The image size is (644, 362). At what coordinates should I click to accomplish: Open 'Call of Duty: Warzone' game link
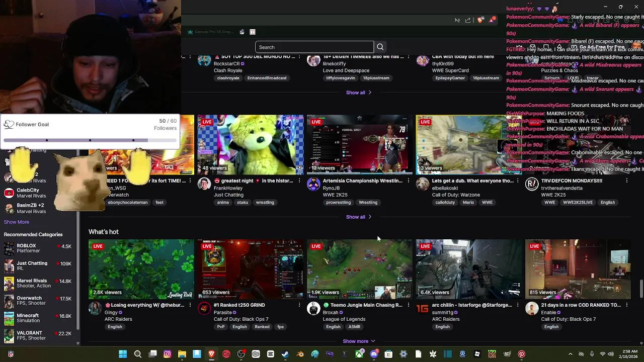click(456, 195)
